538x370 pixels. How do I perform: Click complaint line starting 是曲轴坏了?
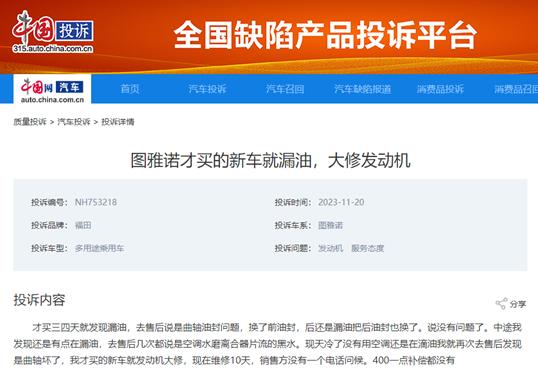coord(234,360)
